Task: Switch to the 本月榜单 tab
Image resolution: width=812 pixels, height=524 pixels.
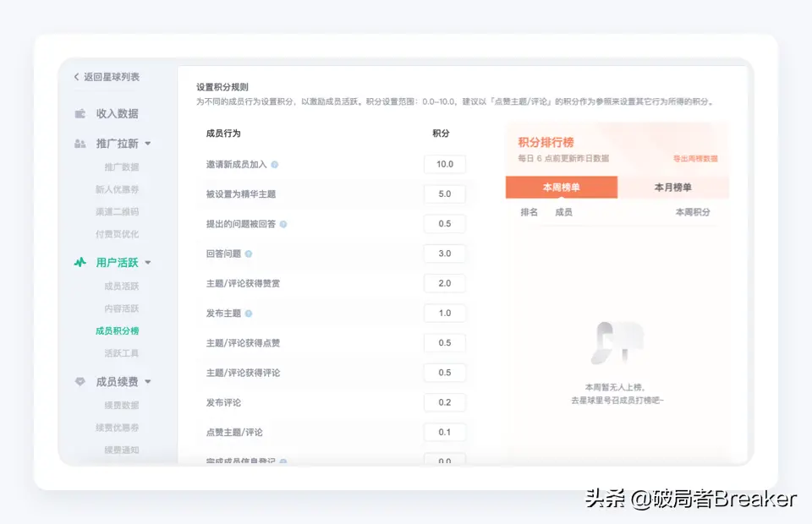Action: point(672,188)
